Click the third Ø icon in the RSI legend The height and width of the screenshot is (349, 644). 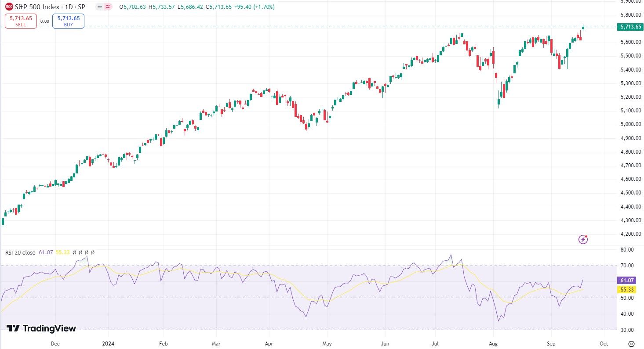[x=86, y=252]
